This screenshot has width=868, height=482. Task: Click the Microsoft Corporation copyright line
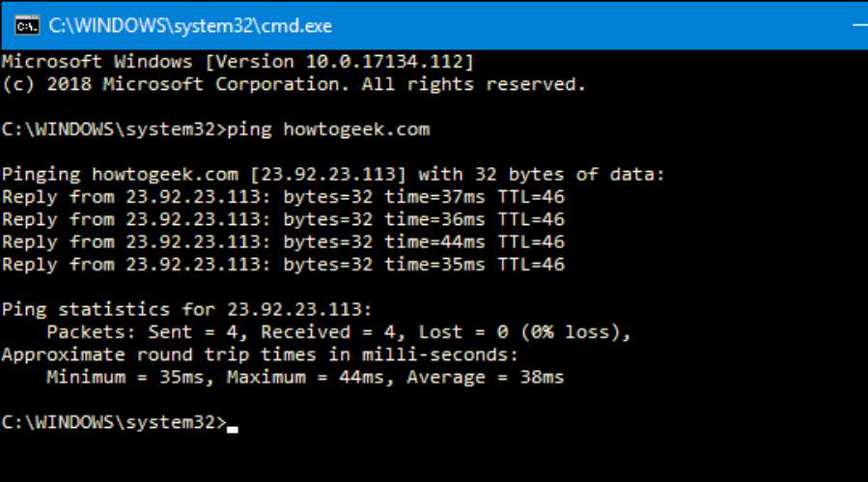[294, 84]
